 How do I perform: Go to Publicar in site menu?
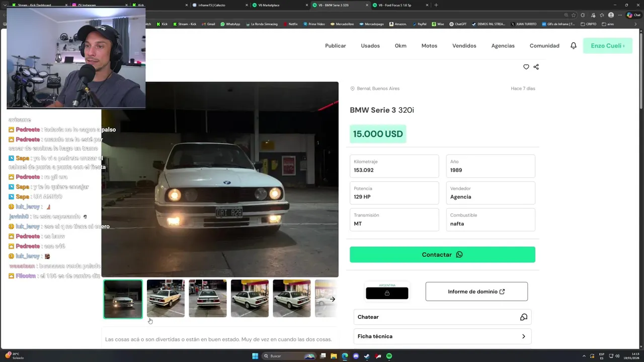tap(336, 46)
